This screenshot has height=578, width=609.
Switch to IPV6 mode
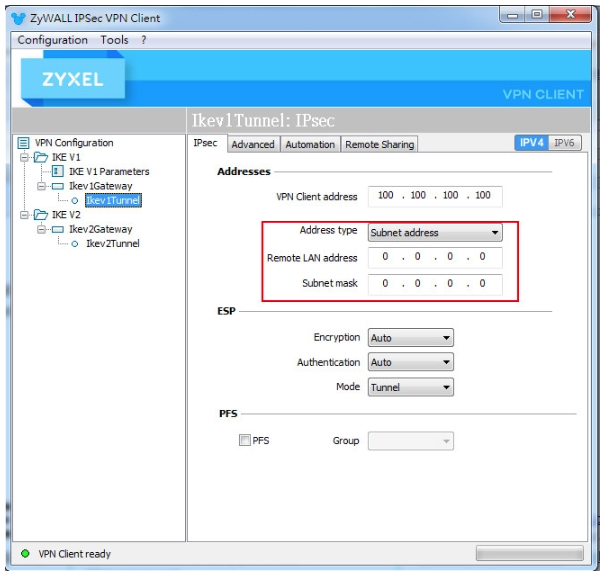point(564,143)
